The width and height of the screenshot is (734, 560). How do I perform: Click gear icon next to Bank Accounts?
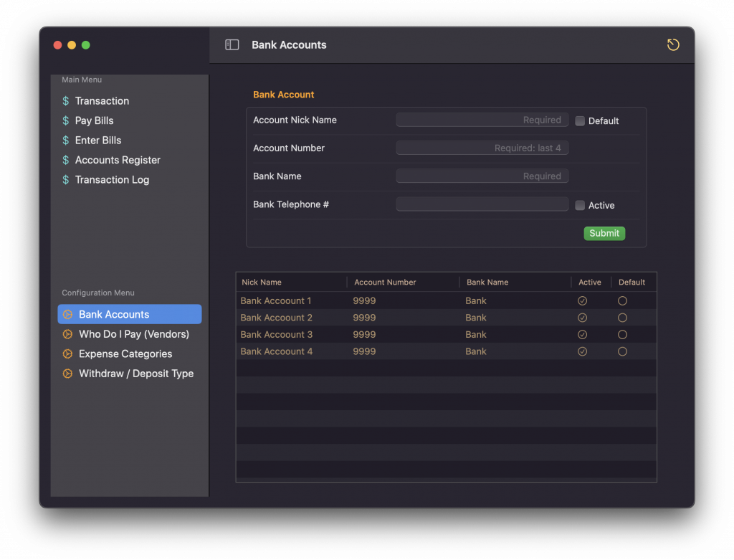pyautogui.click(x=67, y=315)
